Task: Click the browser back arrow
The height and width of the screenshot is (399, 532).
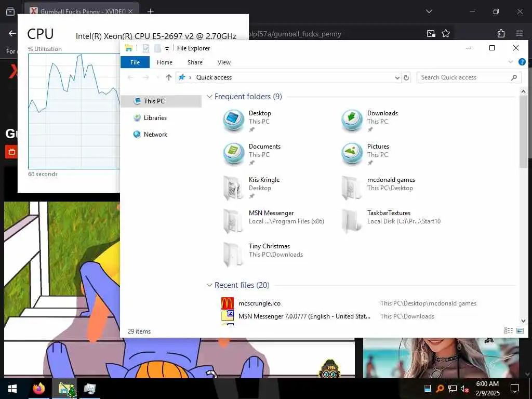Action: coord(12,33)
